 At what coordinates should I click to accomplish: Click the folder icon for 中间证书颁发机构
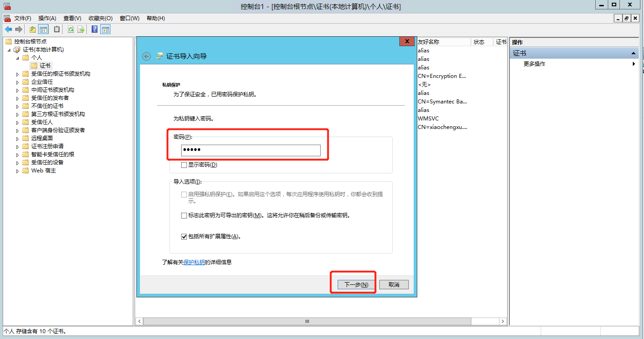pyautogui.click(x=26, y=90)
